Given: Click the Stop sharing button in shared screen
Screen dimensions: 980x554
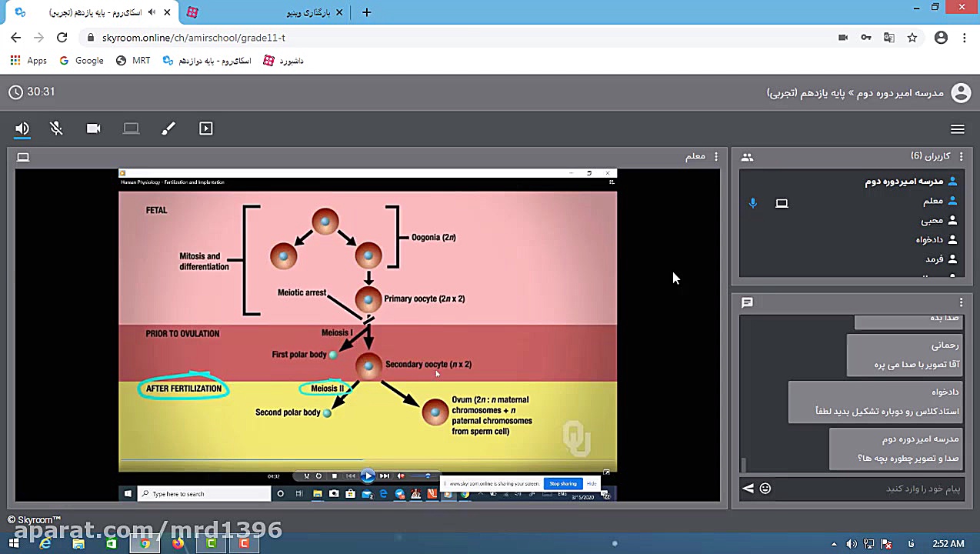Looking at the screenshot, I should pyautogui.click(x=562, y=483).
